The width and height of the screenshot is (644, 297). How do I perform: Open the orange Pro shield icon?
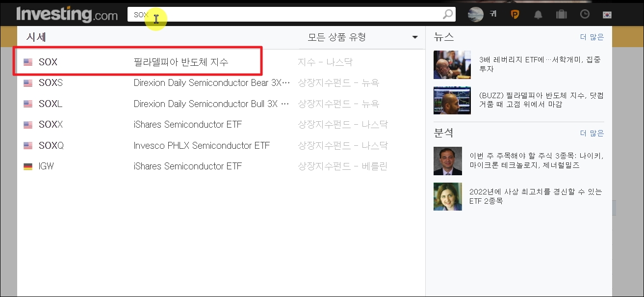pos(515,14)
